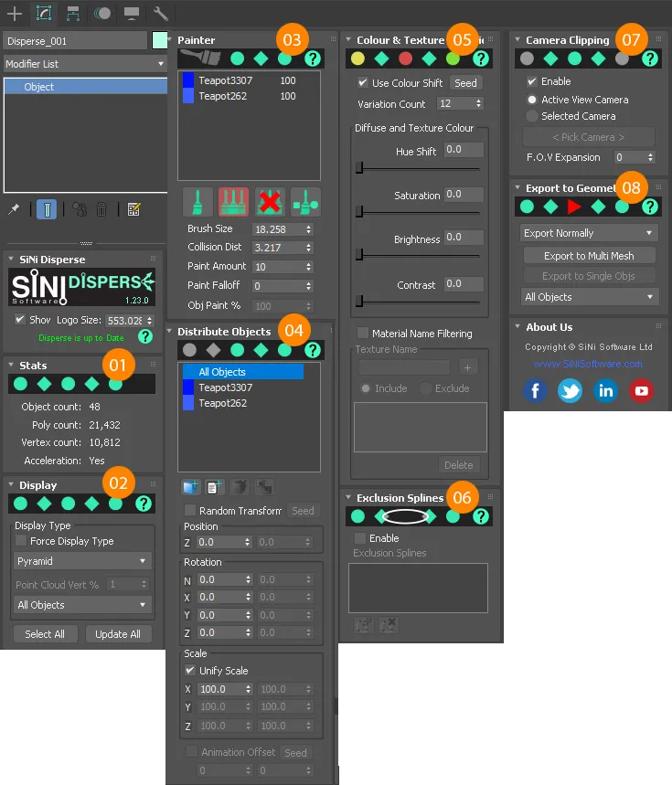Image resolution: width=672 pixels, height=785 pixels.
Task: Click Seed button beside Use Colour Shift
Action: [x=465, y=82]
